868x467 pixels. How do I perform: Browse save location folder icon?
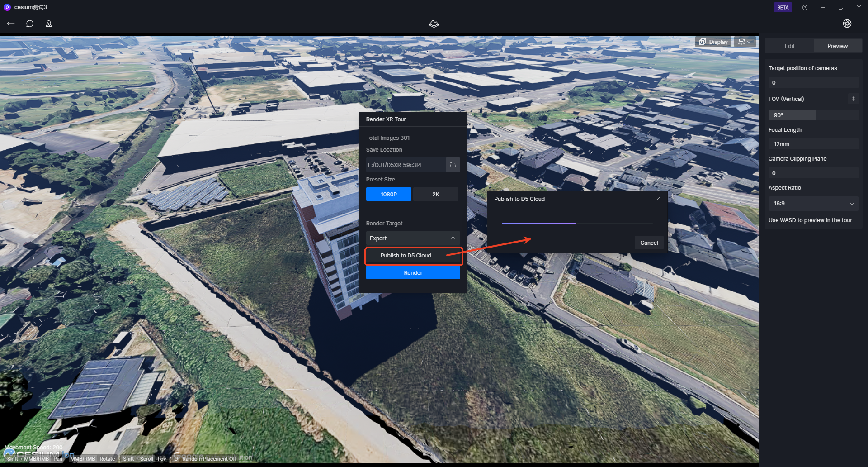click(x=453, y=165)
